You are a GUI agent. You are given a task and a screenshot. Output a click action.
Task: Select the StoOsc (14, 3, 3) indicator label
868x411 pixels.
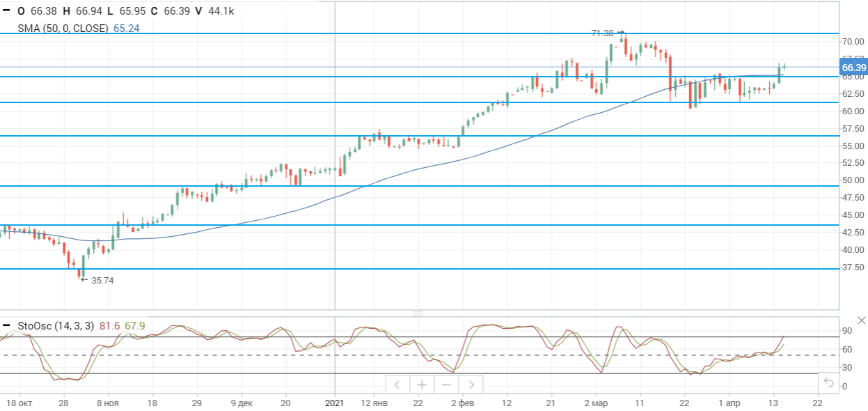pyautogui.click(x=56, y=325)
